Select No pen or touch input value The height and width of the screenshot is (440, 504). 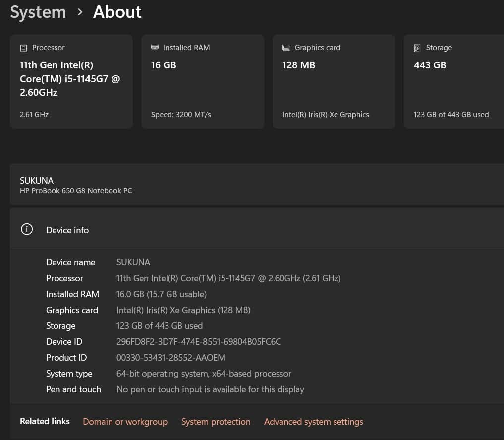coord(210,389)
